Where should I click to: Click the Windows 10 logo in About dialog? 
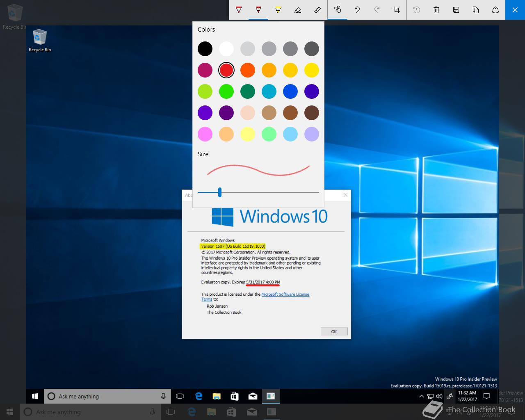(269, 216)
